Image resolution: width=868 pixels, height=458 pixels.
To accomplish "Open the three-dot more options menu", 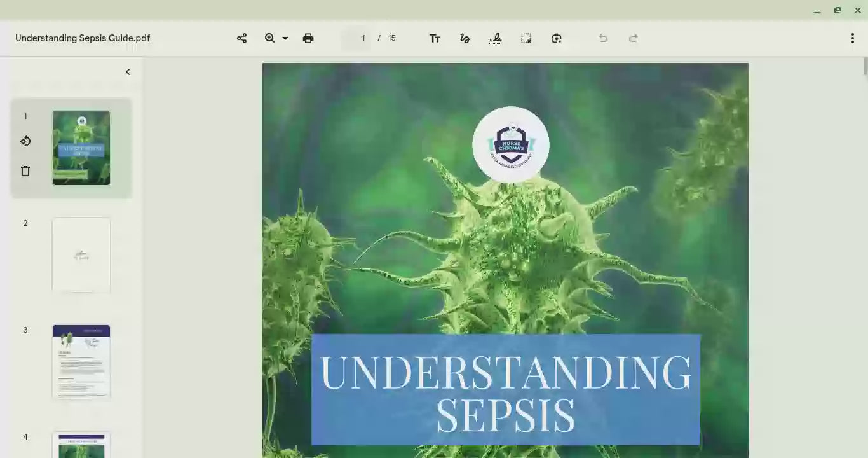I will pyautogui.click(x=852, y=38).
